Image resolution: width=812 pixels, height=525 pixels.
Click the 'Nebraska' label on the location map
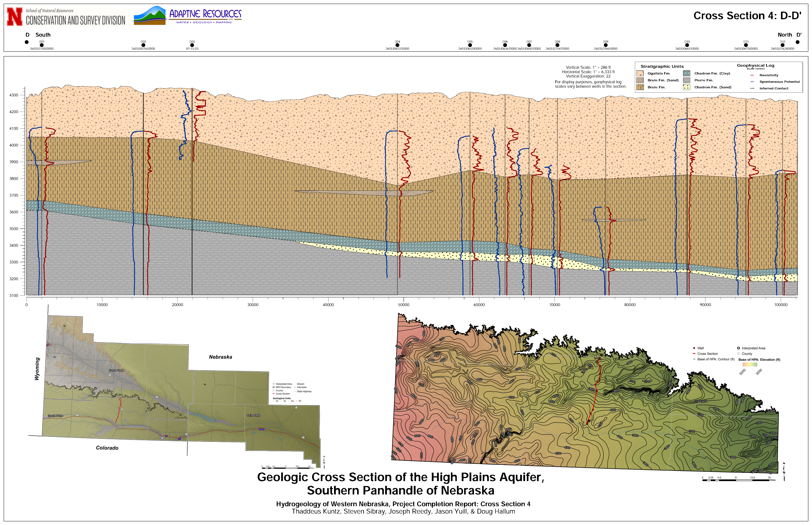pyautogui.click(x=220, y=357)
